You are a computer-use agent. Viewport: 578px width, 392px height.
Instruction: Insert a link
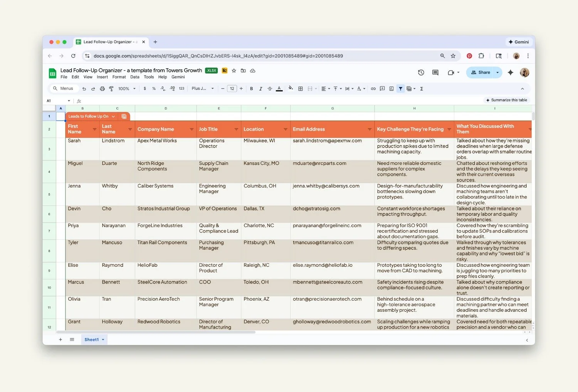coord(373,89)
